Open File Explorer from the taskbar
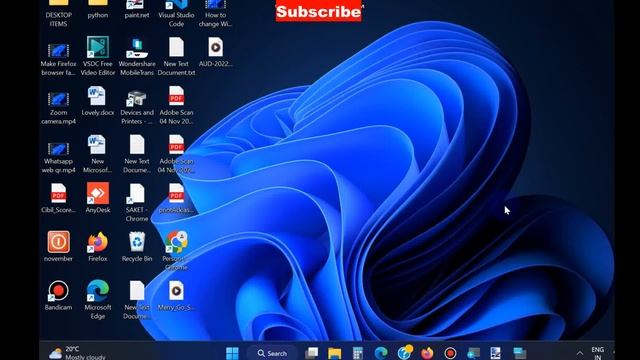 tap(334, 353)
